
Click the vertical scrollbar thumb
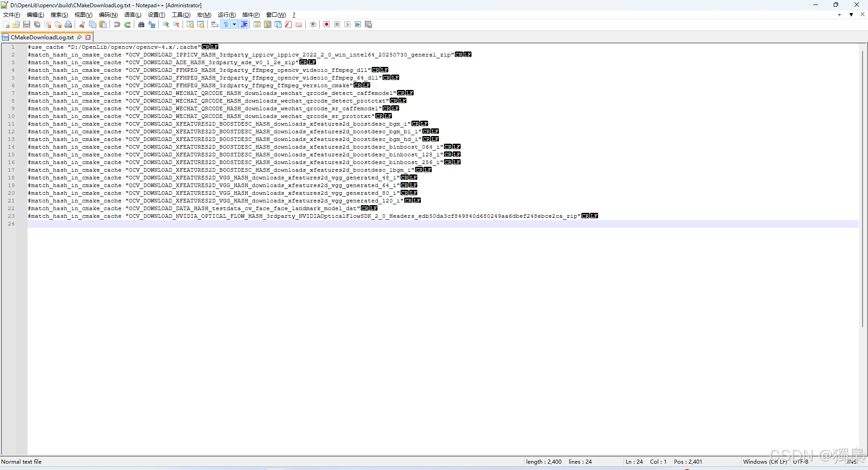point(863,189)
